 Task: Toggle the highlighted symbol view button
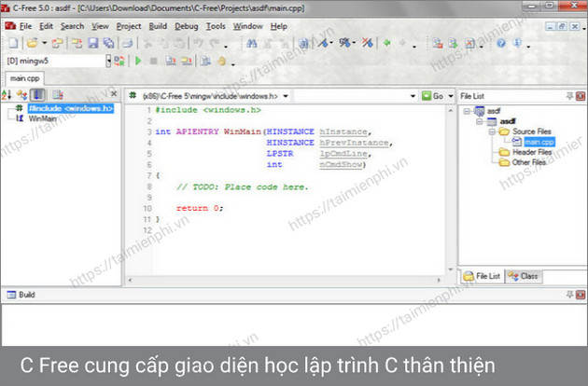pyautogui.click(x=38, y=95)
